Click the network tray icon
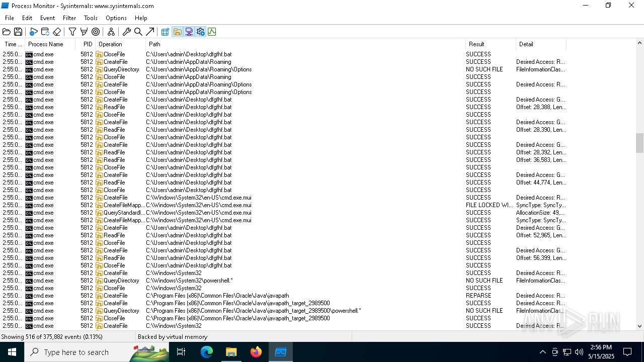Viewport: 644px width, 362px height. (x=567, y=352)
